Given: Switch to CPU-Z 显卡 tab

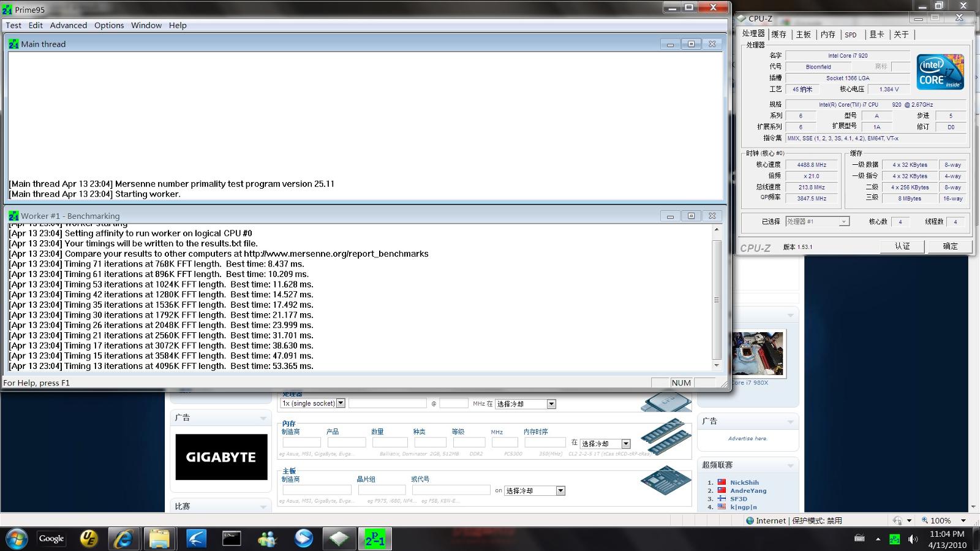Looking at the screenshot, I should point(877,34).
